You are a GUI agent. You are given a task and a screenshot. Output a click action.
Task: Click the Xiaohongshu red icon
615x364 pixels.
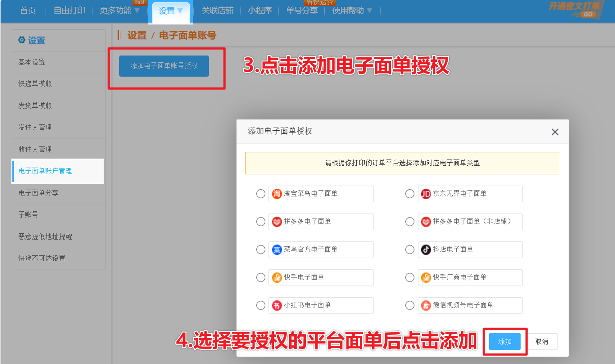(x=277, y=306)
